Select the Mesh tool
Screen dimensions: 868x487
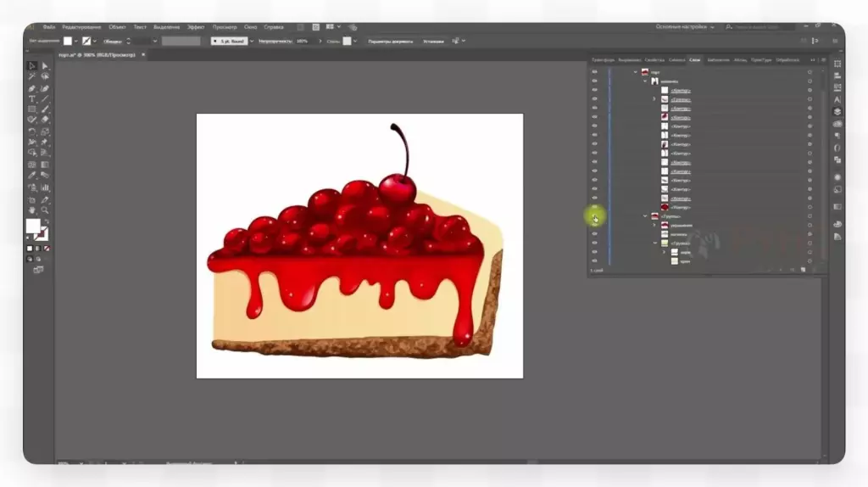point(31,165)
